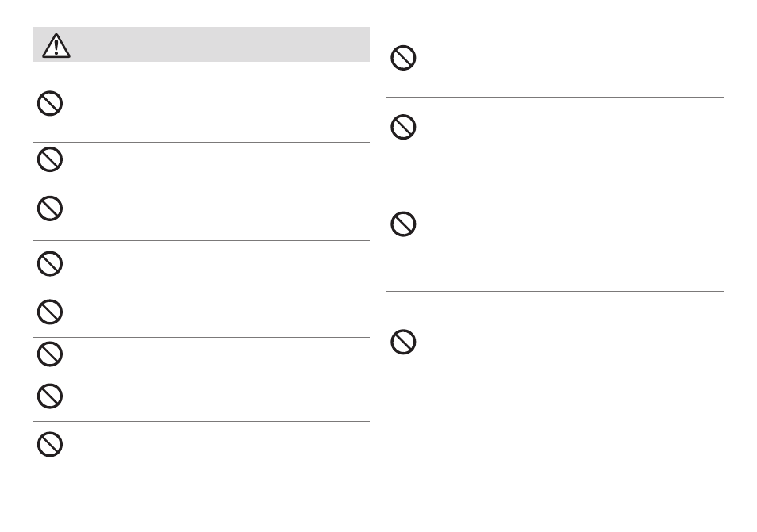Click the separator line above bottom right-column icon
Screen dimensions: 757x532
coord(555,291)
